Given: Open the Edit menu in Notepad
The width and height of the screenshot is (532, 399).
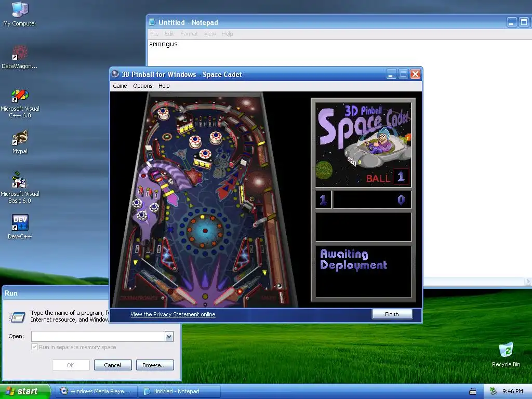Looking at the screenshot, I should click(x=169, y=34).
